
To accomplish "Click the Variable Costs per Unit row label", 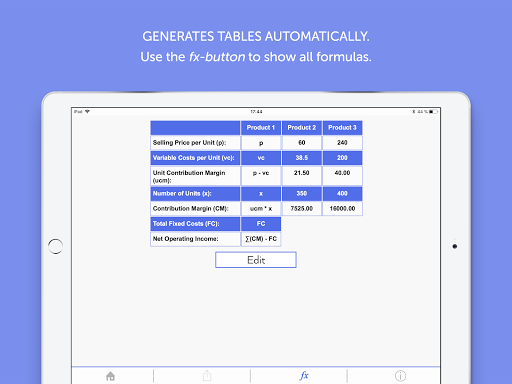I will [x=195, y=158].
